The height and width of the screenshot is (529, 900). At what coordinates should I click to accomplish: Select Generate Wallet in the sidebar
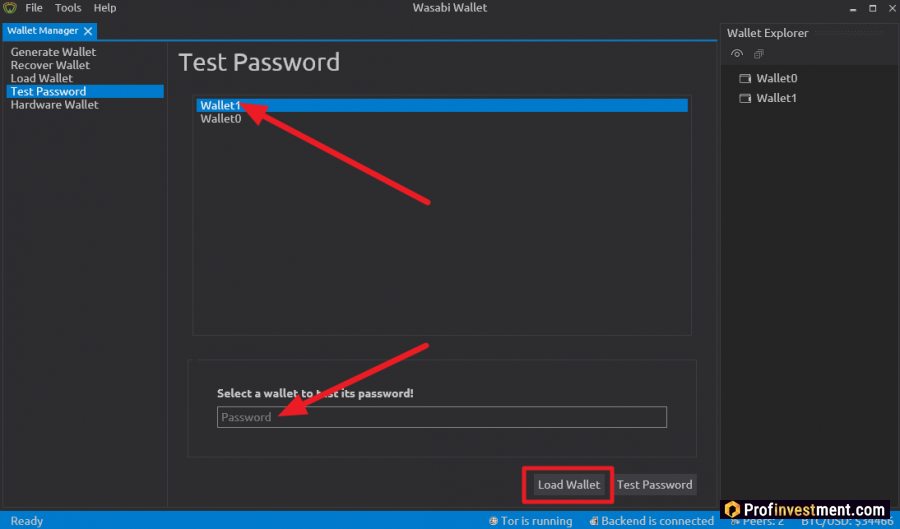[x=53, y=52]
